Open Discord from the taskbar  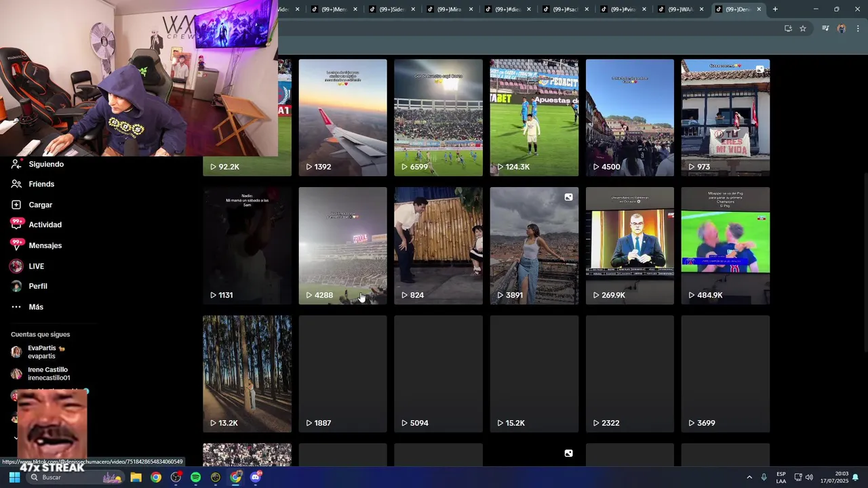tap(256, 477)
